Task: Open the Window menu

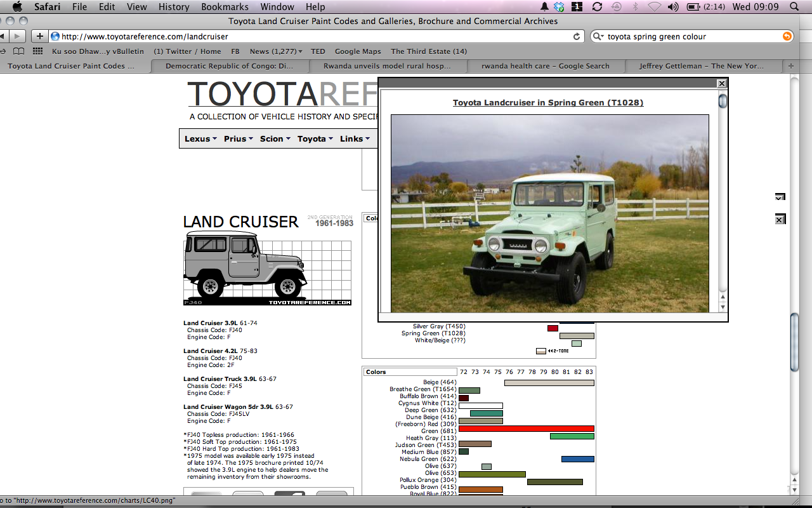Action: coord(278,6)
